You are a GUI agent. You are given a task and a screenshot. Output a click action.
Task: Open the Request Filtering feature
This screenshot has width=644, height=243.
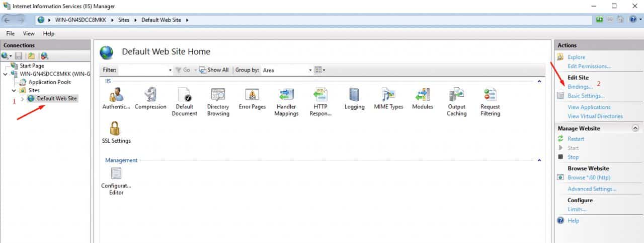pyautogui.click(x=490, y=95)
